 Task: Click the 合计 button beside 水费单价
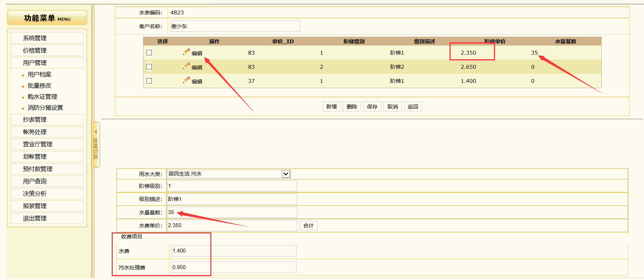[x=308, y=226]
